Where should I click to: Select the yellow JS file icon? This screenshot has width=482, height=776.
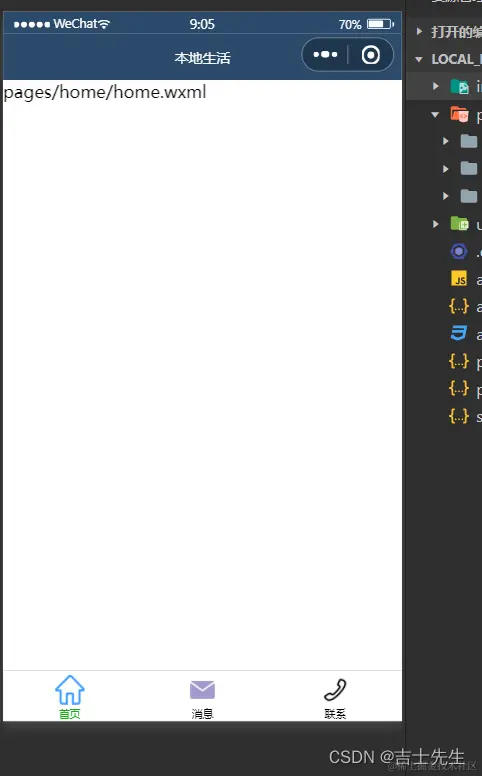point(459,279)
